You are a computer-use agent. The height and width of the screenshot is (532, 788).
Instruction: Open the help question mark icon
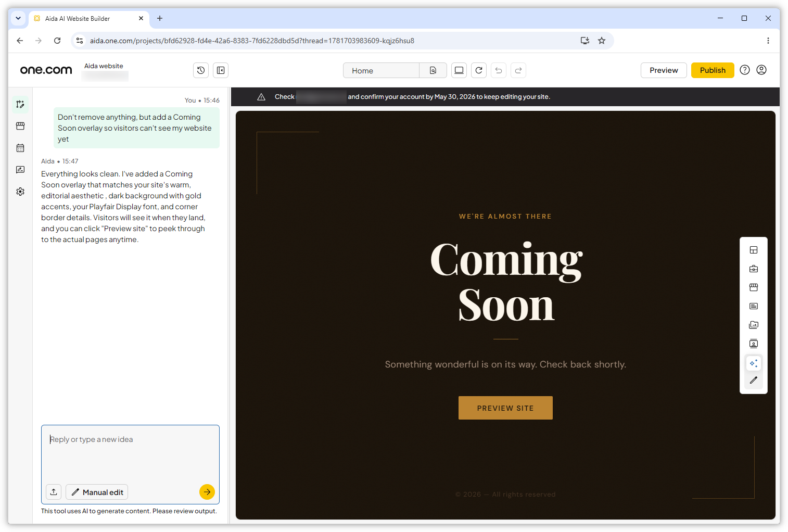coord(745,70)
